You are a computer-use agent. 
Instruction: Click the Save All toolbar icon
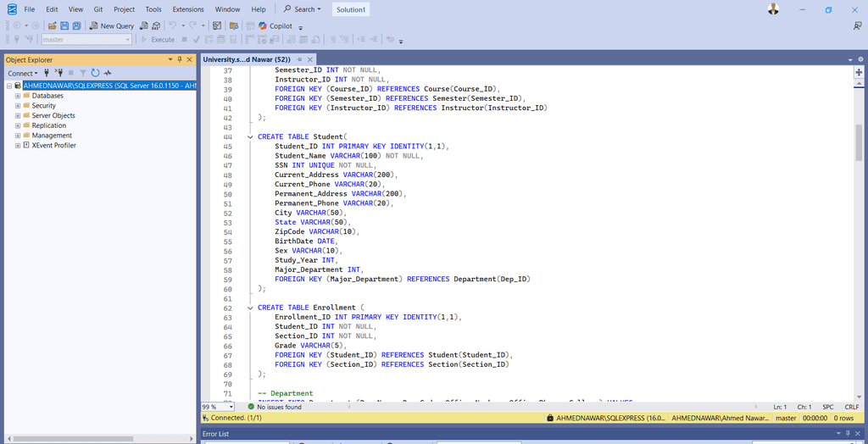[x=77, y=26]
